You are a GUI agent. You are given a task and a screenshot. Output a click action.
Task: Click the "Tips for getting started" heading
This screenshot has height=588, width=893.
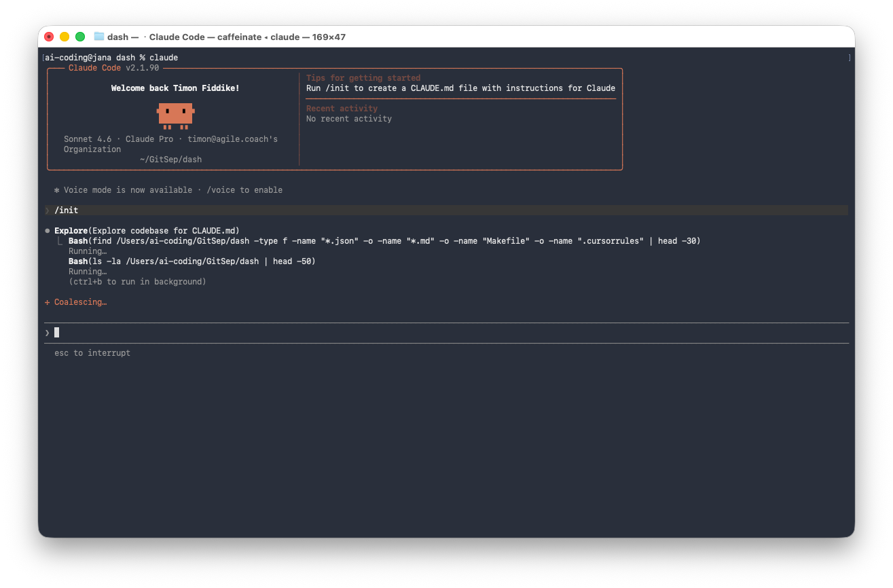(363, 78)
